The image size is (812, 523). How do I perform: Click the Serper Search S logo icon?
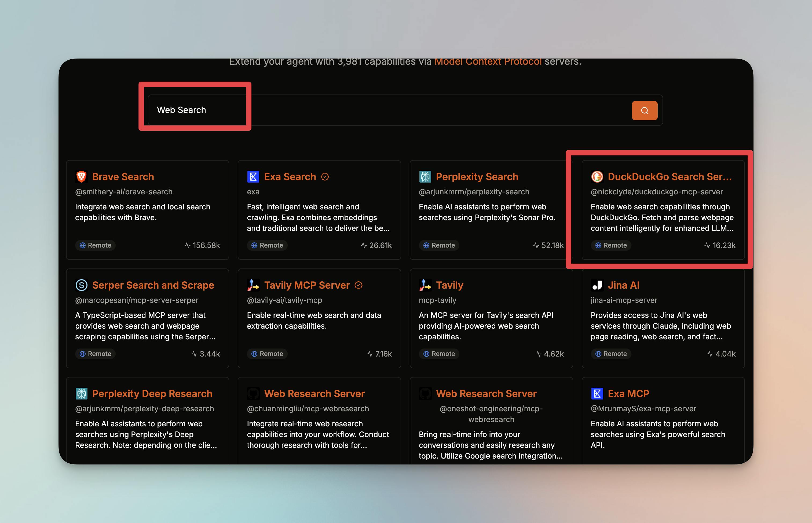[x=82, y=285]
